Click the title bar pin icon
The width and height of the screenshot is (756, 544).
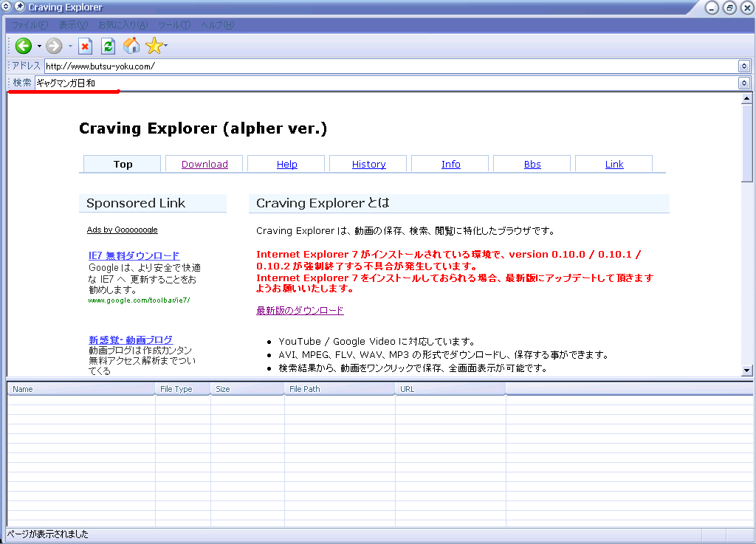pyautogui.click(x=19, y=6)
